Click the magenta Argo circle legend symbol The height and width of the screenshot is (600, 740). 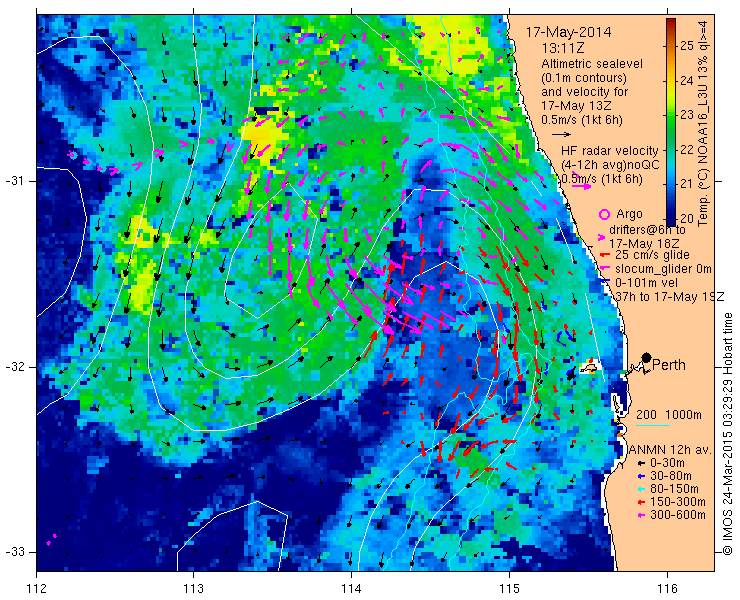(x=604, y=214)
